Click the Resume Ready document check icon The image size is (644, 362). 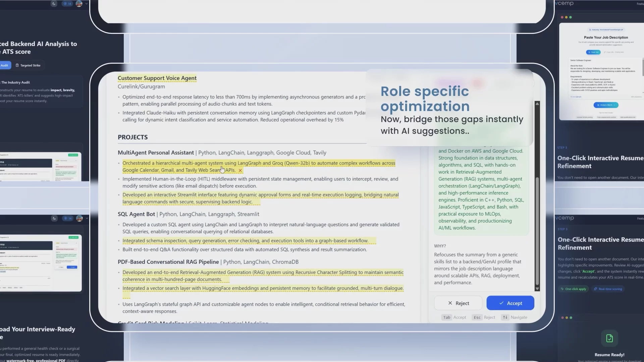coord(609,338)
